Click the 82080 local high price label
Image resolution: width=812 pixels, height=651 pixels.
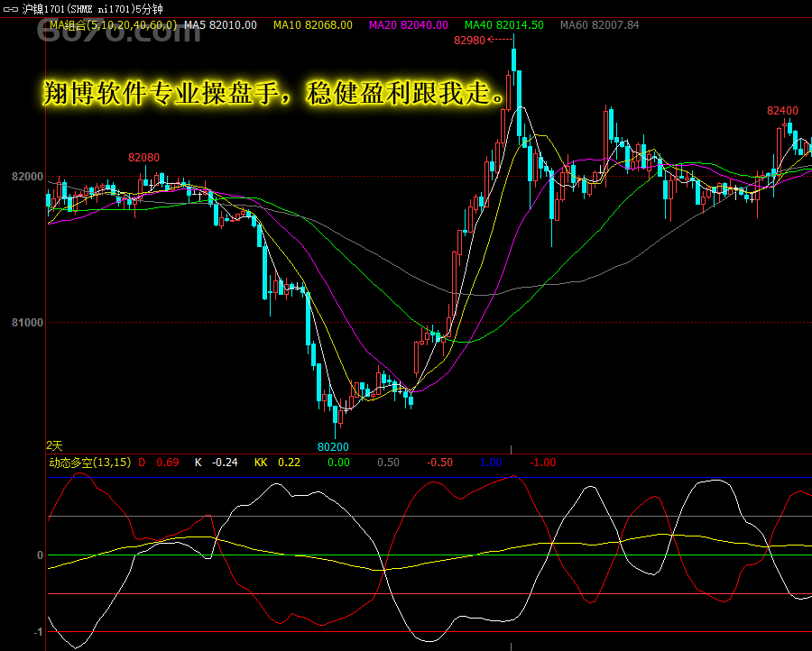tap(143, 158)
